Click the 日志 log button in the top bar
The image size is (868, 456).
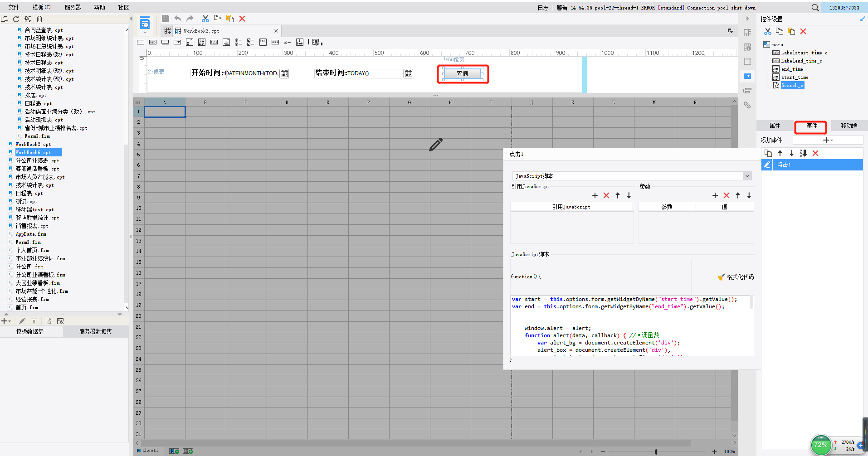(x=543, y=8)
